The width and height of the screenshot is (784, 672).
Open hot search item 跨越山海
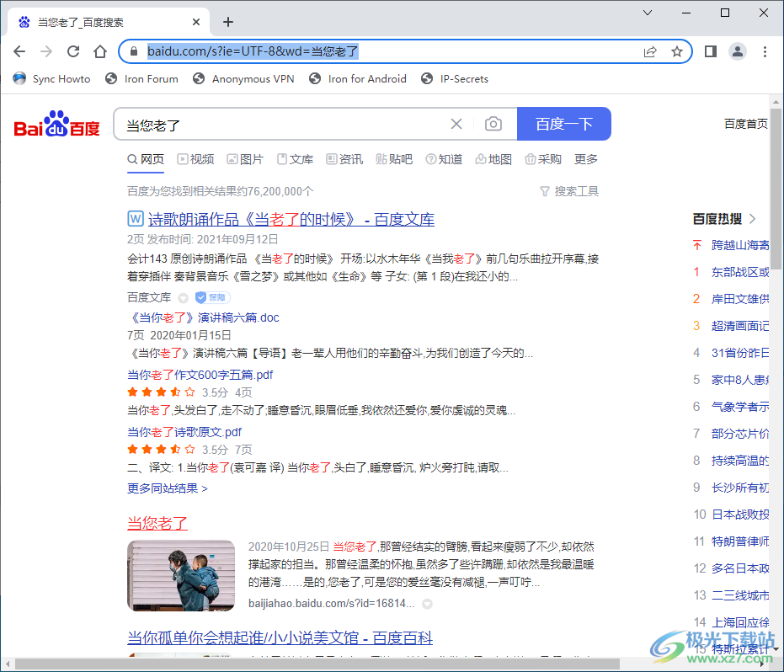point(740,246)
